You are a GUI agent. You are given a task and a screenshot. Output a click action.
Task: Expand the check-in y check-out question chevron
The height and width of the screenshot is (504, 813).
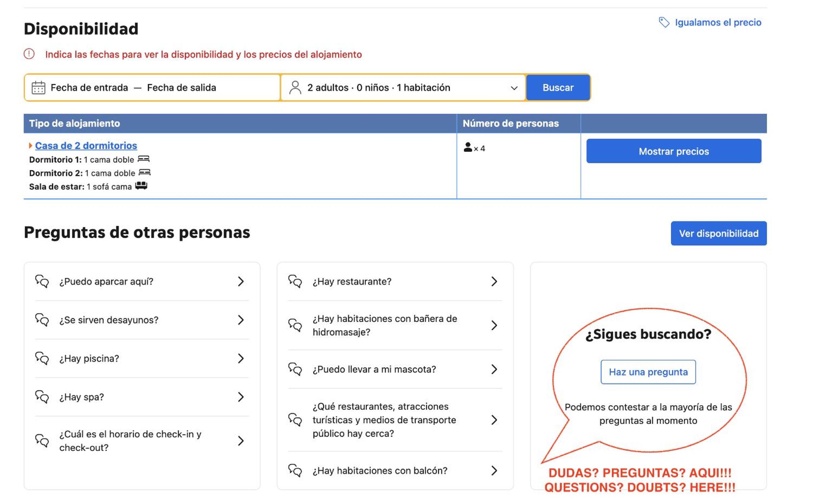tap(241, 440)
